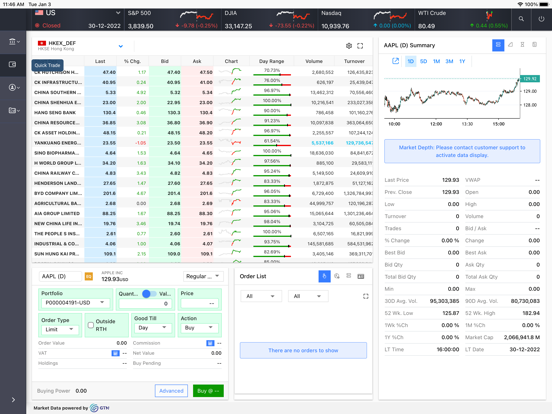Image resolution: width=552 pixels, height=414 pixels.
Task: Expand the sidebar with bottom chevron
Action: pyautogui.click(x=13, y=400)
